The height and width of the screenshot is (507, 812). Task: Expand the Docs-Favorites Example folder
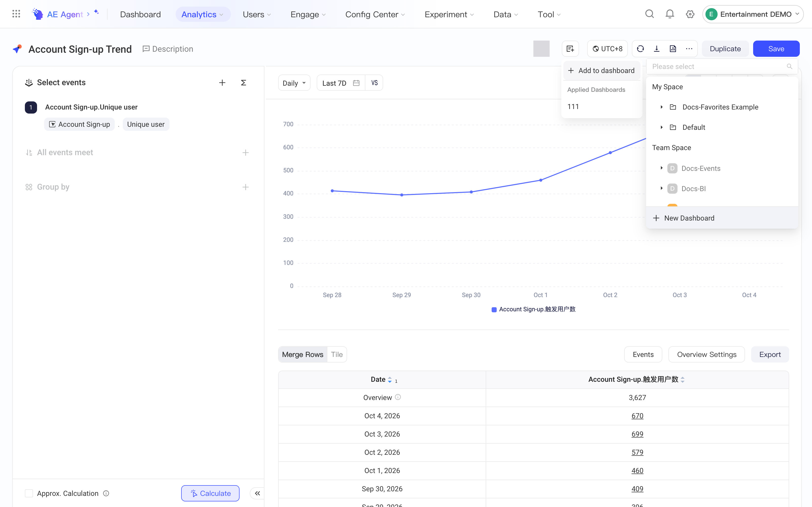tap(661, 107)
